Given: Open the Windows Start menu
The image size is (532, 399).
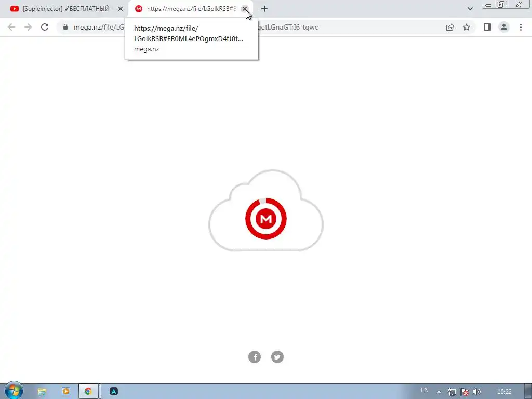Looking at the screenshot, I should pos(14,391).
